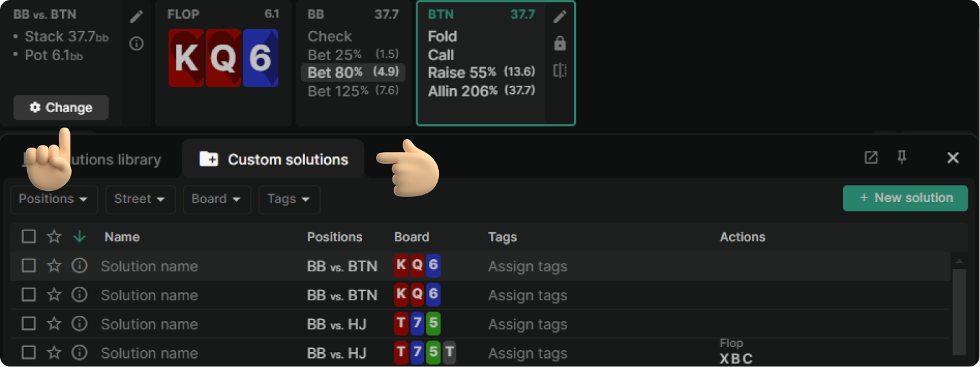Tick the checkbox for first BB vs. BTN solution

click(x=28, y=266)
